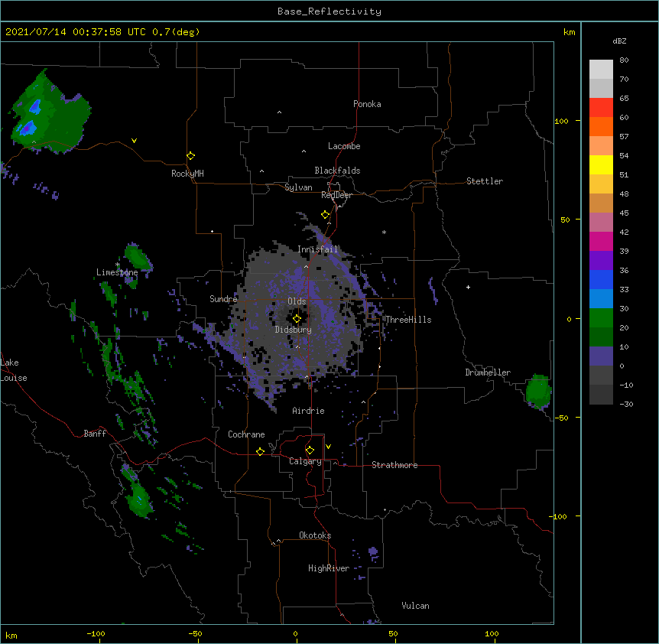Screen dimensions: 659x644
Task: Click the yellow diamond marker above RockyMH
Action: click(191, 156)
